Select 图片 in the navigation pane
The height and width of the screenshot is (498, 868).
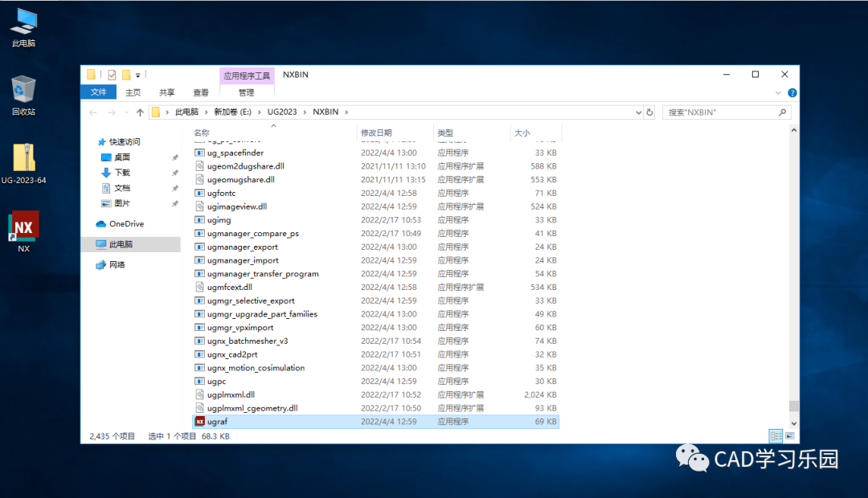pyautogui.click(x=122, y=204)
